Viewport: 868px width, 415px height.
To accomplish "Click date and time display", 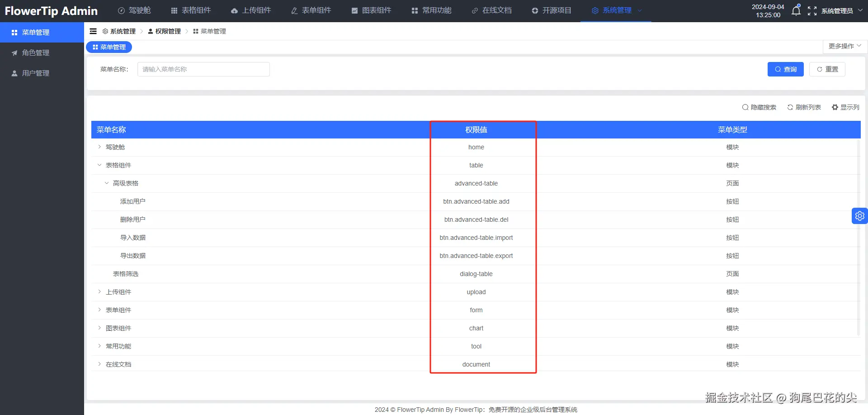I will (768, 11).
